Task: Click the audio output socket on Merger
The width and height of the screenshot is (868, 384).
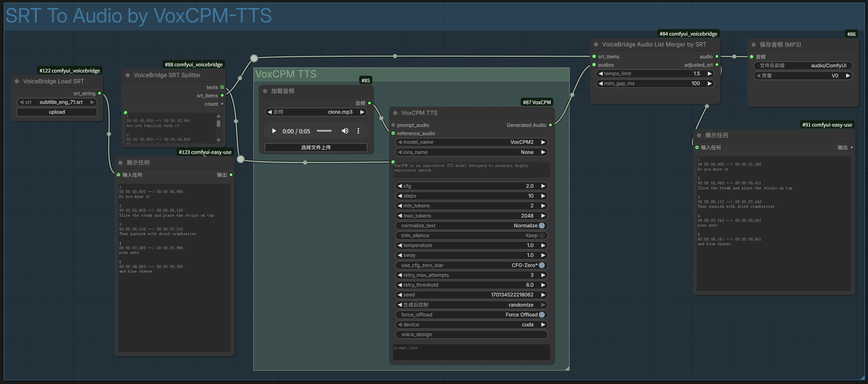Action: pyautogui.click(x=717, y=56)
